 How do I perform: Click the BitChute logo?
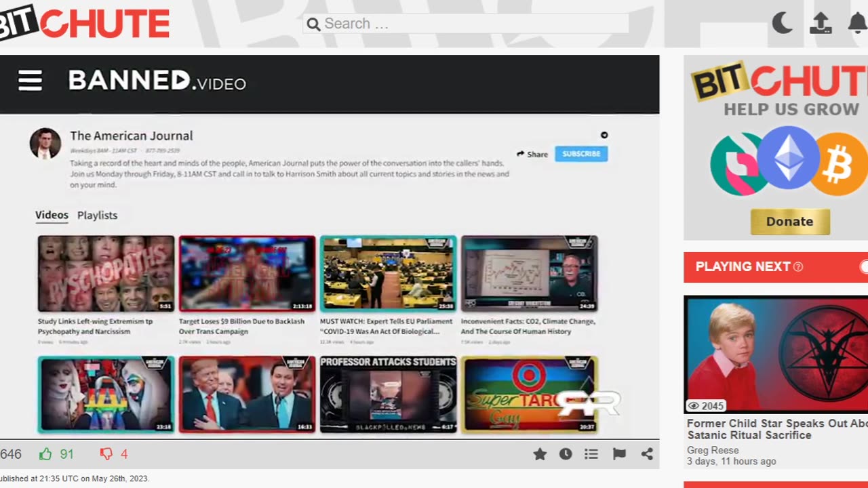coord(84,23)
